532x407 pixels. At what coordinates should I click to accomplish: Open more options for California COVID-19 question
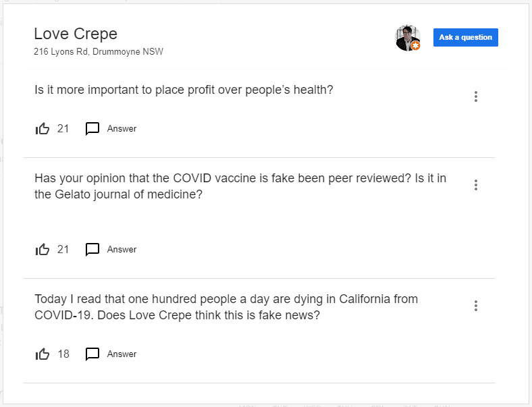(476, 306)
